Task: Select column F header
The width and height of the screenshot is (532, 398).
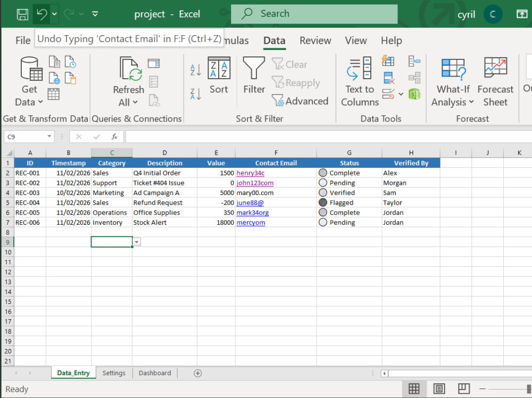Action: [276, 153]
